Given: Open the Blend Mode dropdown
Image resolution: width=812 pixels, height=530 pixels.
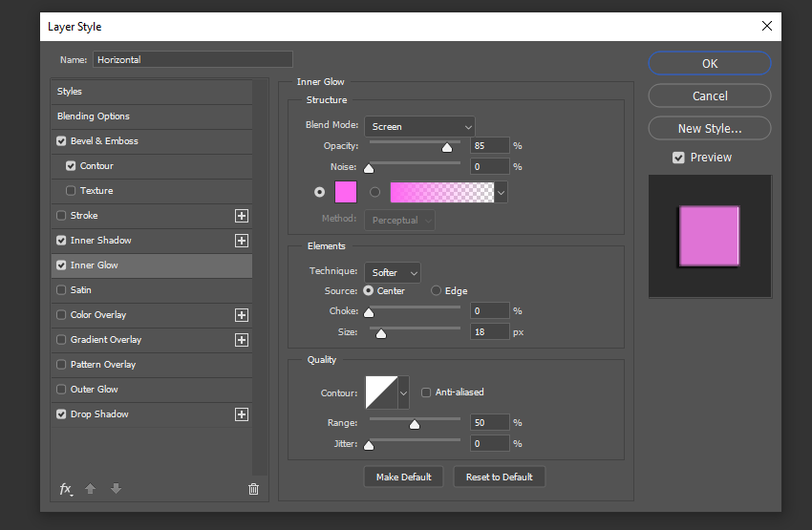Looking at the screenshot, I should pyautogui.click(x=419, y=126).
